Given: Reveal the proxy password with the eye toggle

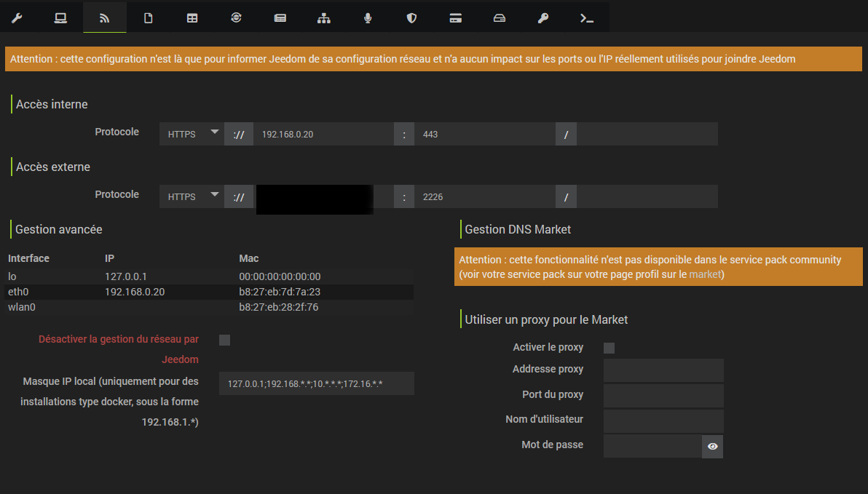Looking at the screenshot, I should pos(712,447).
